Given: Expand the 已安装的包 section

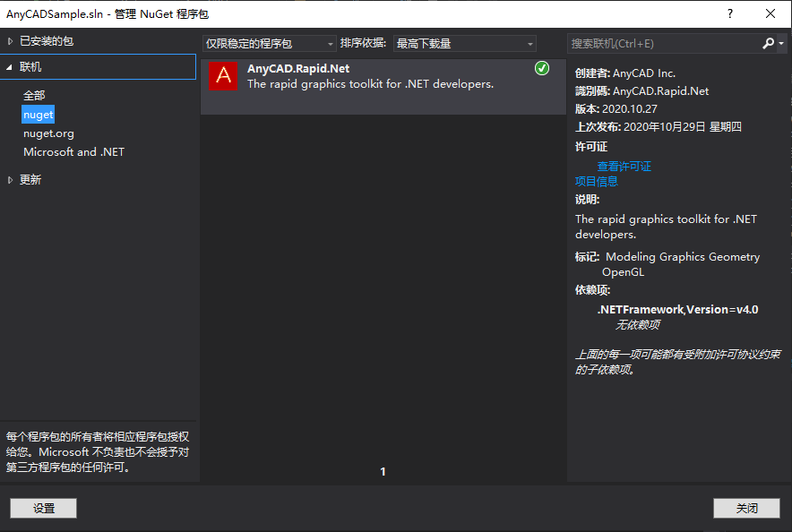Looking at the screenshot, I should [11, 41].
